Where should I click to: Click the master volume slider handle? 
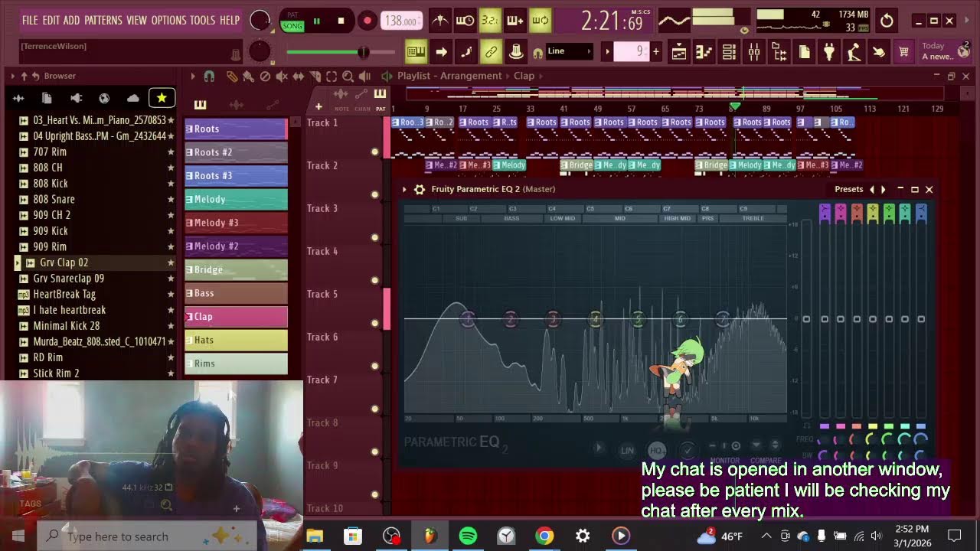tap(363, 52)
